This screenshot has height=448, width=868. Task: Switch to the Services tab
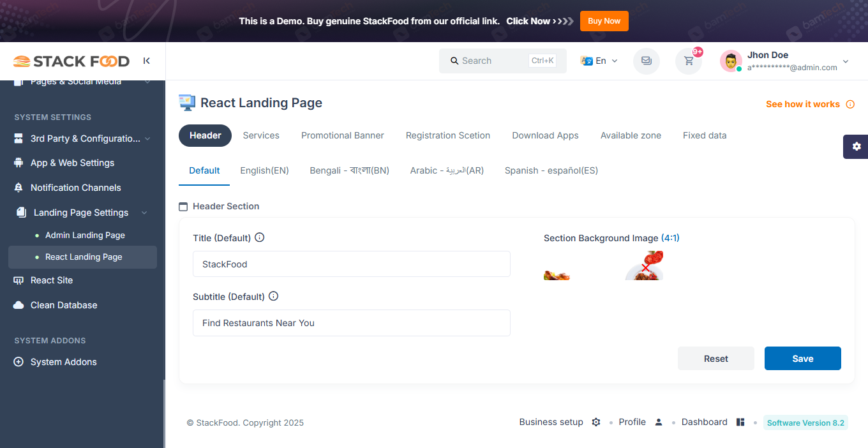click(261, 135)
